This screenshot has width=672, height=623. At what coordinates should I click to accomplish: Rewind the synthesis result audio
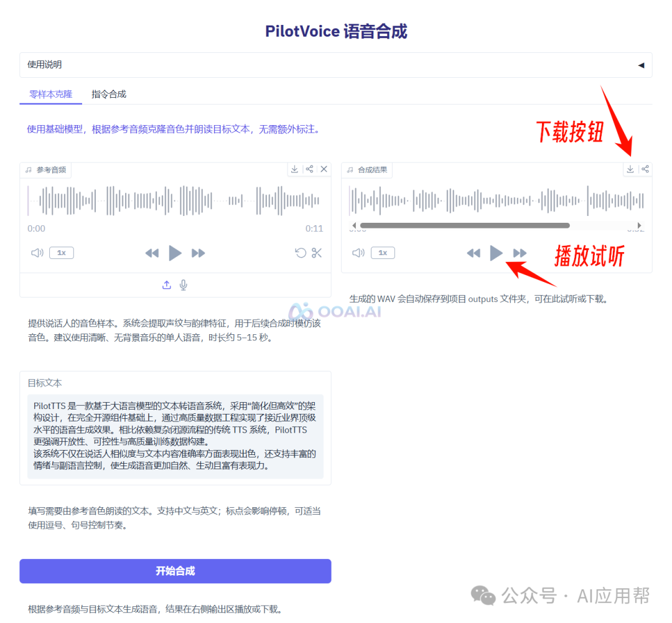tap(474, 253)
